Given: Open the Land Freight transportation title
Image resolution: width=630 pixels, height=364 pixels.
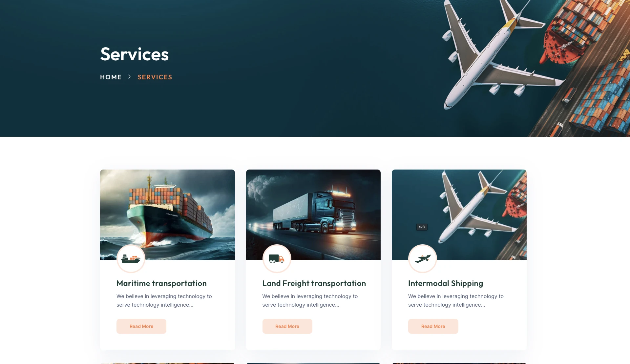Looking at the screenshot, I should coord(314,283).
